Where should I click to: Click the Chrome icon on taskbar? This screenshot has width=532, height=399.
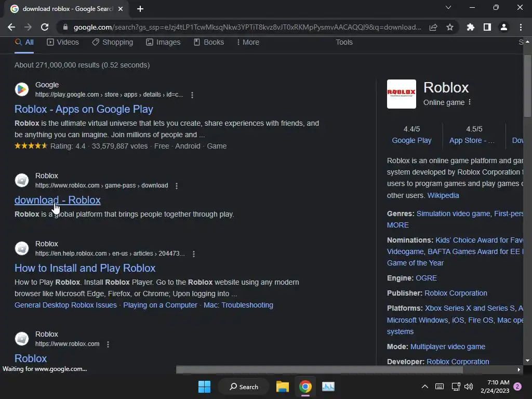pos(305,387)
